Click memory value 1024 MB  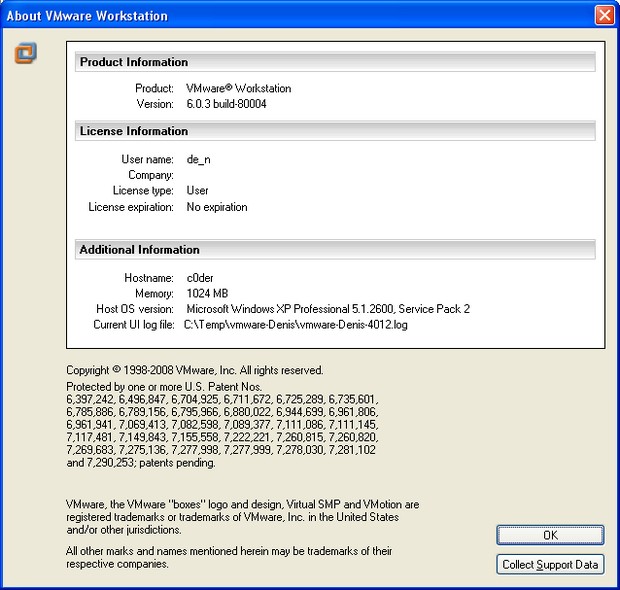coord(207,293)
